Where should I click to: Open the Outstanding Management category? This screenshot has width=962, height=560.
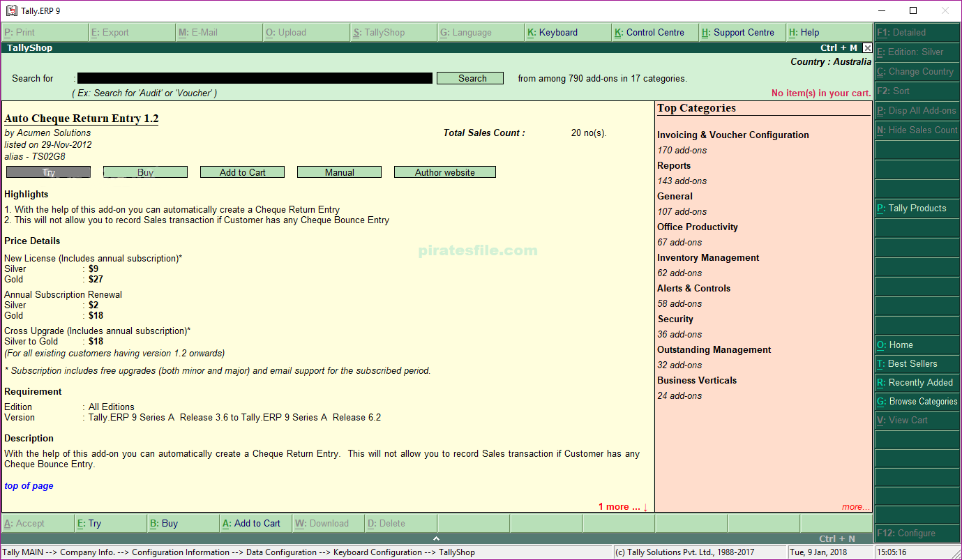point(714,349)
